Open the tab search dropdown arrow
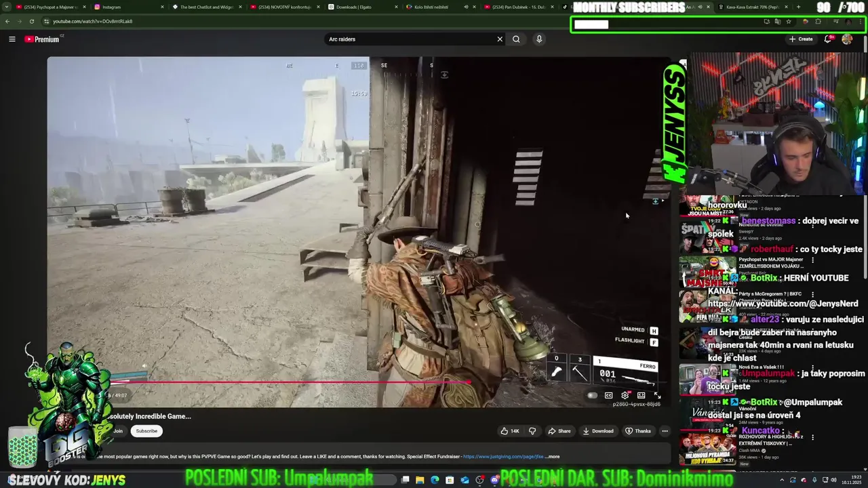 pyautogui.click(x=6, y=7)
